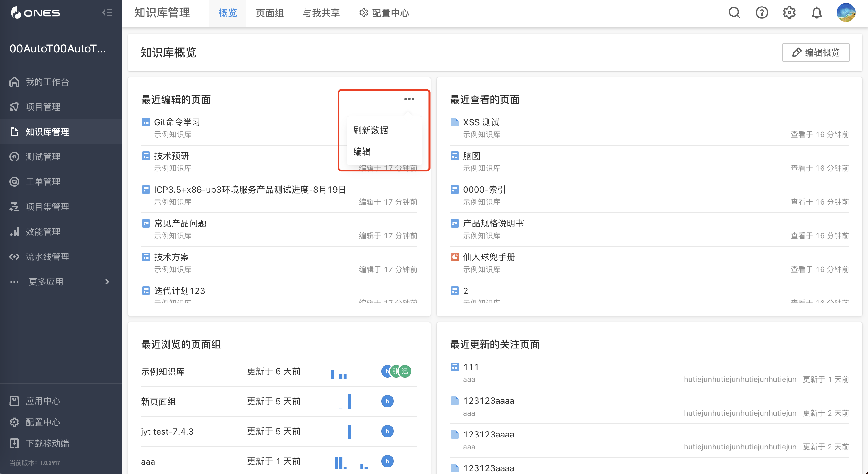Viewport: 868px width, 474px height.
Task: Open 效能管理 in sidebar
Action: click(x=61, y=231)
